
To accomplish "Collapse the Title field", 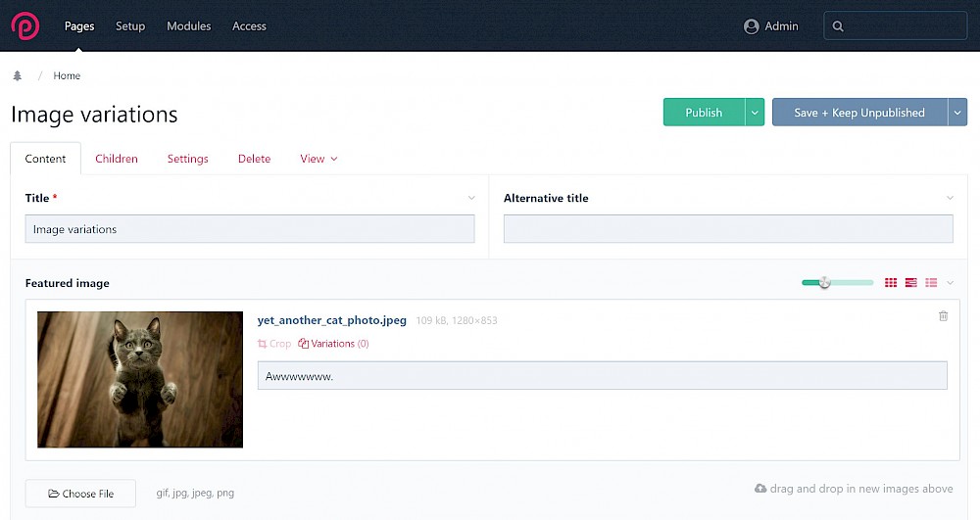I will (x=471, y=198).
